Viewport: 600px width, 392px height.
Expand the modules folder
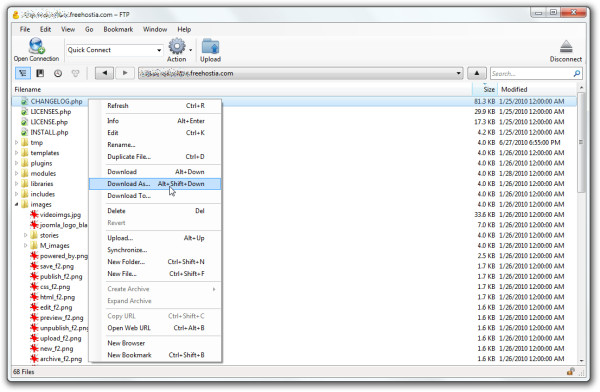[16, 173]
